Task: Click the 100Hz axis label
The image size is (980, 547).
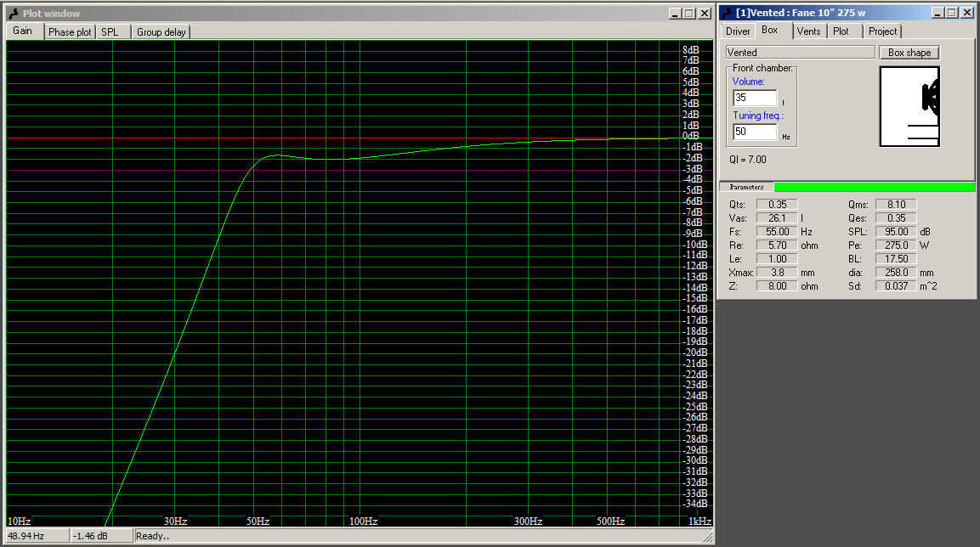Action: (x=363, y=522)
